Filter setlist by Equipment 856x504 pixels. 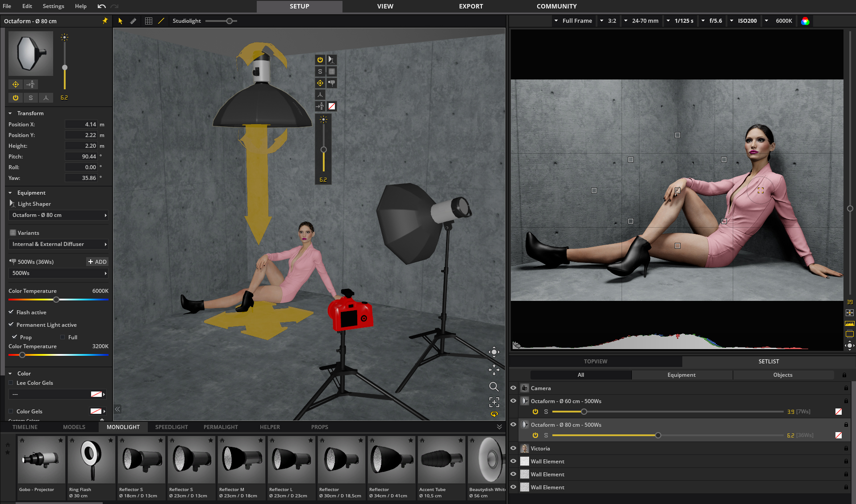pyautogui.click(x=681, y=375)
